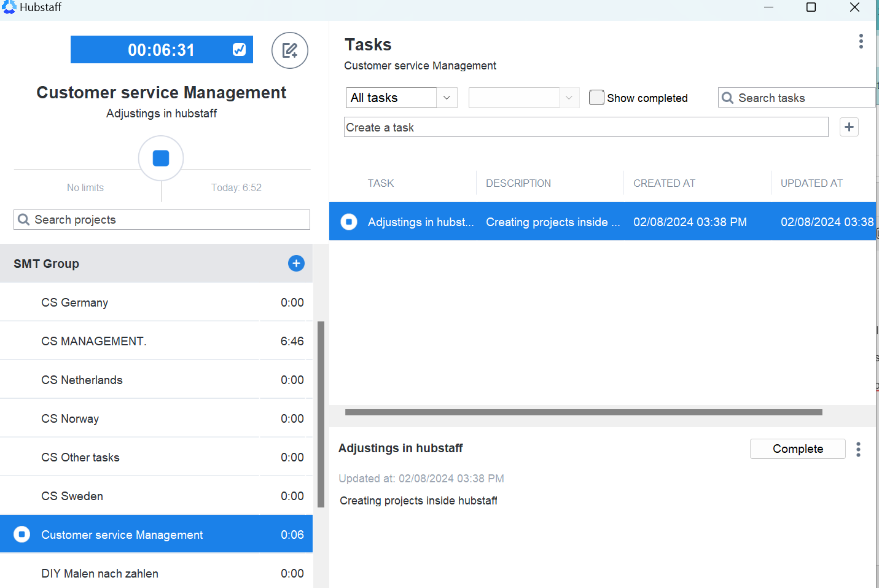Click the stop icon on Adjustings task row
This screenshot has height=588, width=879.
click(x=349, y=222)
